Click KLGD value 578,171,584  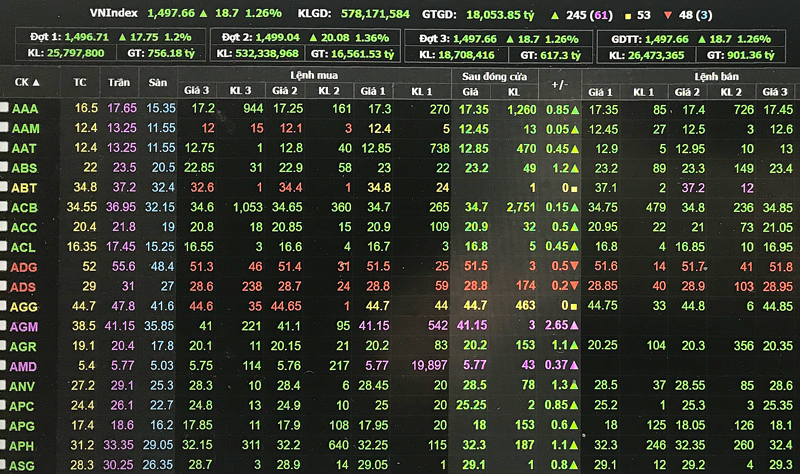click(375, 14)
